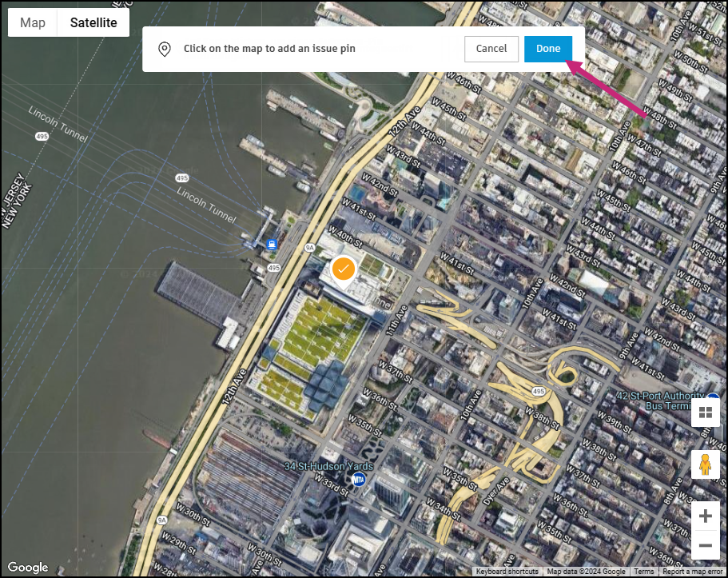728x578 pixels.
Task: Click the MTA subway station icon
Action: point(359,479)
